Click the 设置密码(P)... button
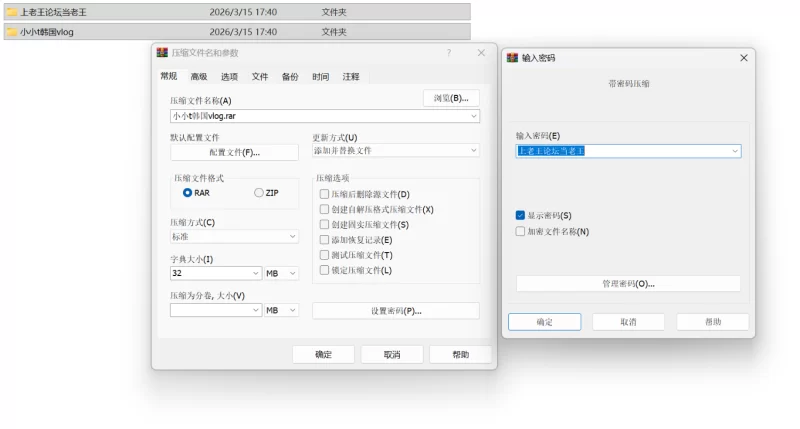Screen dimensions: 800x429 [396, 311]
